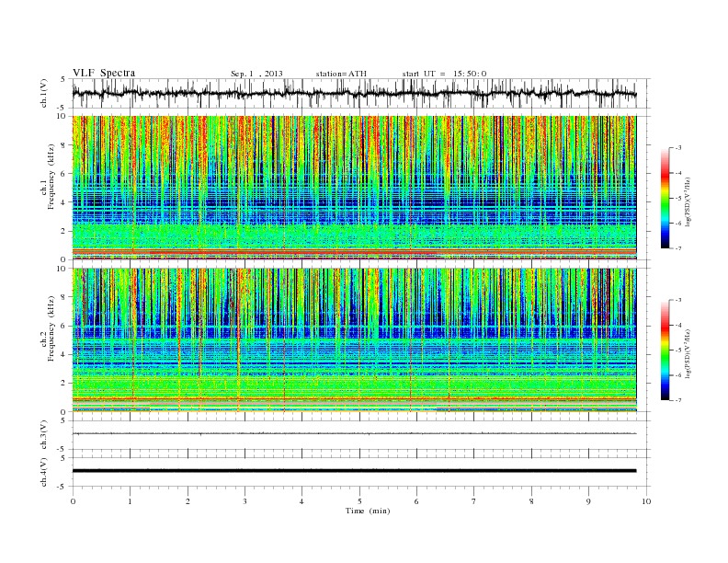Select the date text 'Sep. 1, 2013'
Image resolution: width=728 pixels, height=563 pixels.
(256, 74)
